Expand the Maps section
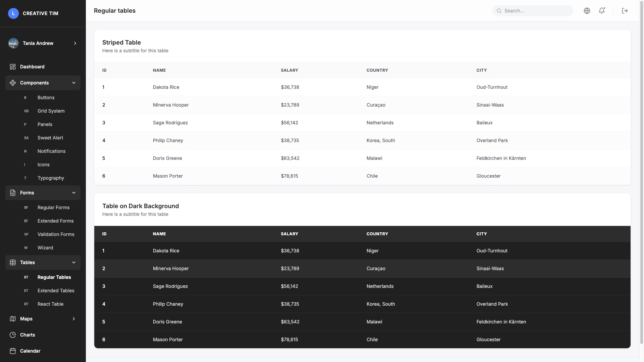 [x=74, y=319]
